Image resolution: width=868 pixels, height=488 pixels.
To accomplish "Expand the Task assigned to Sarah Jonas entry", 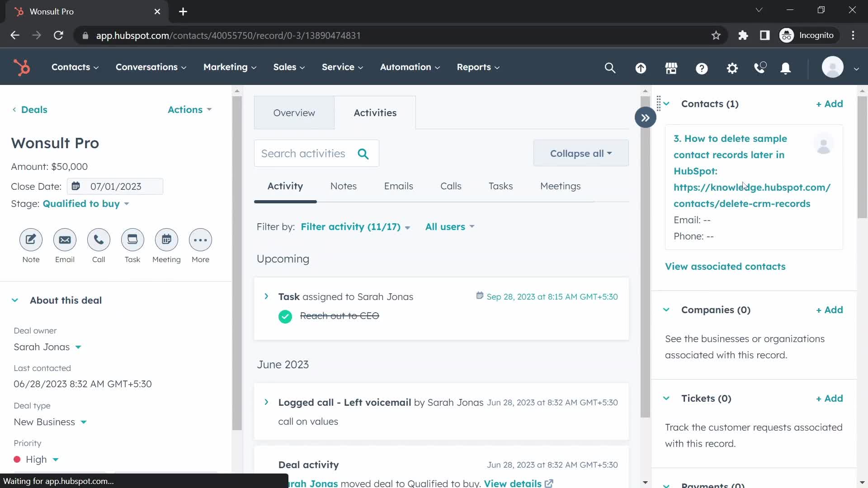I will [266, 296].
